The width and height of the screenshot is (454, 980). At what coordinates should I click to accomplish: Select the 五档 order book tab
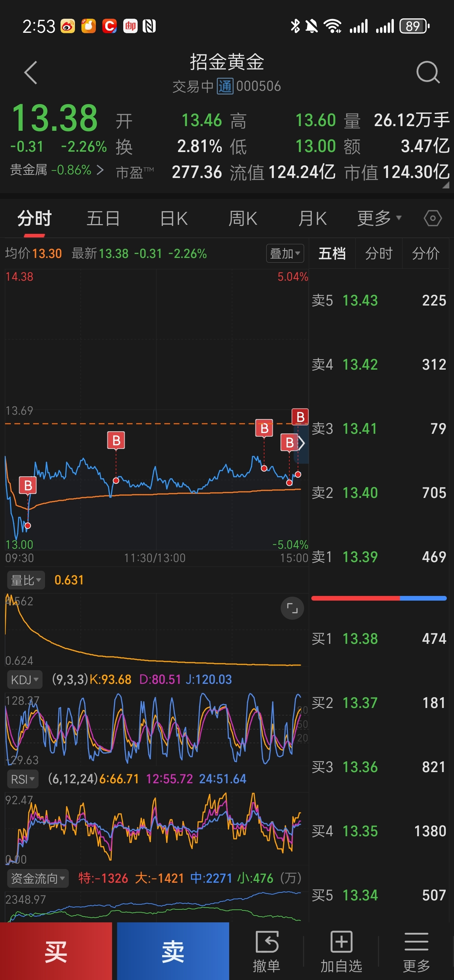(x=332, y=253)
